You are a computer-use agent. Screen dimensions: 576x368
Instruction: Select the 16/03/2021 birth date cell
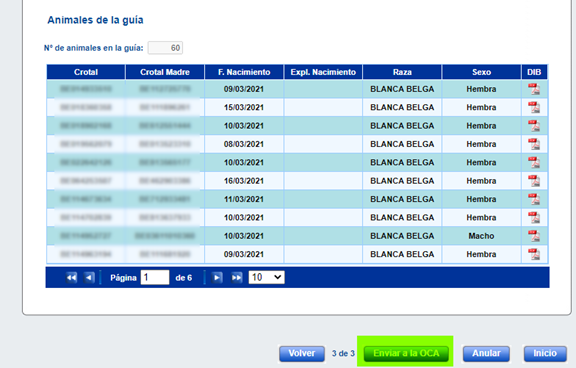pos(244,181)
